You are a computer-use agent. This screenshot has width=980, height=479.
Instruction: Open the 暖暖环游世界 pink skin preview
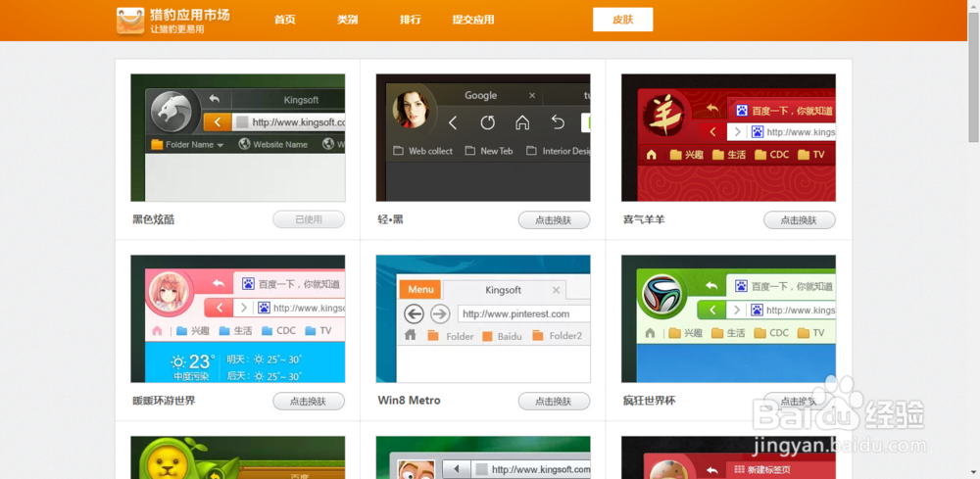237,318
